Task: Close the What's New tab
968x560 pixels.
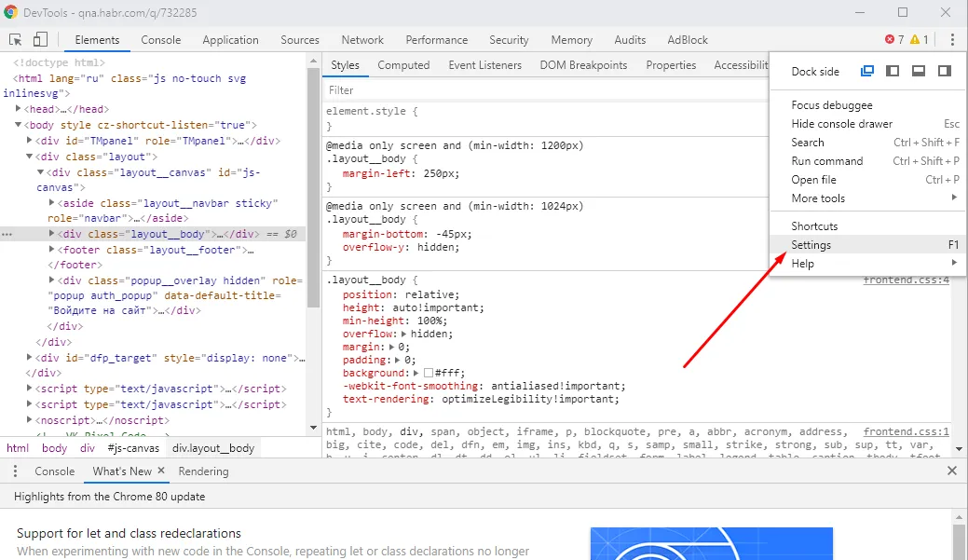Action: (161, 471)
